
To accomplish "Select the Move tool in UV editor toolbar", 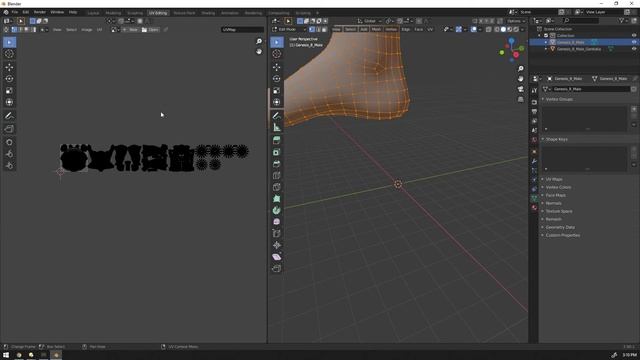I will click(x=9, y=67).
